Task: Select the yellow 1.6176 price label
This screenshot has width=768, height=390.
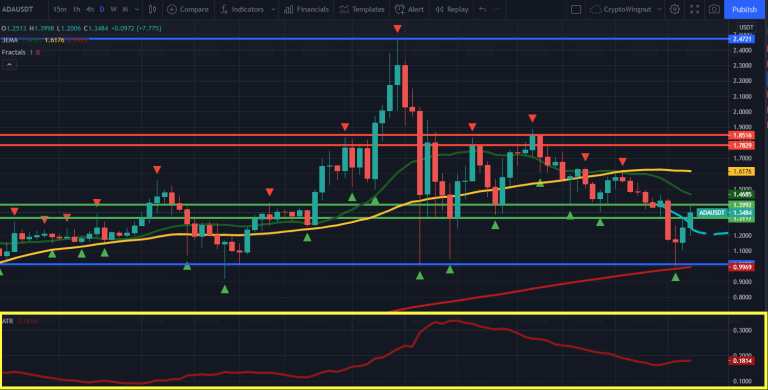Action: coord(742,171)
